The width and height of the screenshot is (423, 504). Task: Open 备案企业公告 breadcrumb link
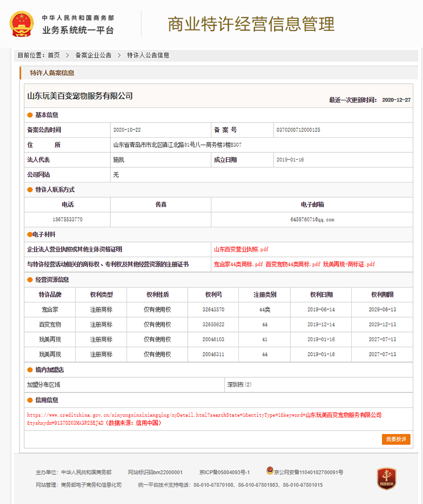click(x=93, y=55)
